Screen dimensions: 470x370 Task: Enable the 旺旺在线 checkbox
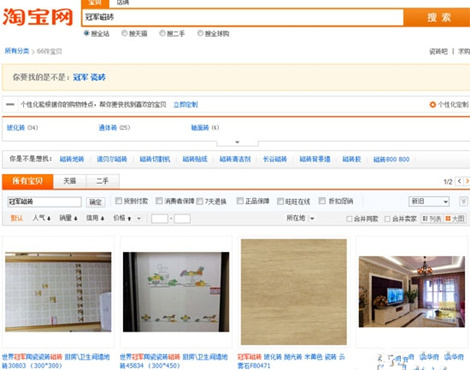(280, 201)
